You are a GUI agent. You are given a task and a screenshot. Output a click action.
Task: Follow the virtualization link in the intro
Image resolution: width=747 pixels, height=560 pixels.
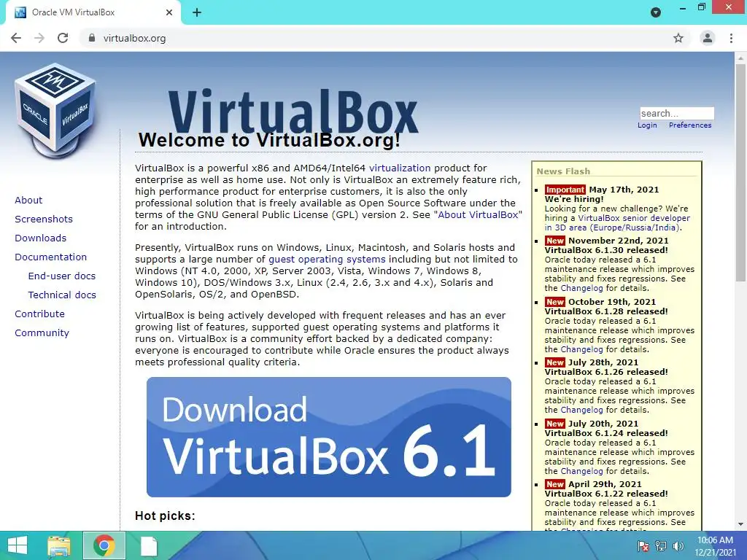pos(400,168)
